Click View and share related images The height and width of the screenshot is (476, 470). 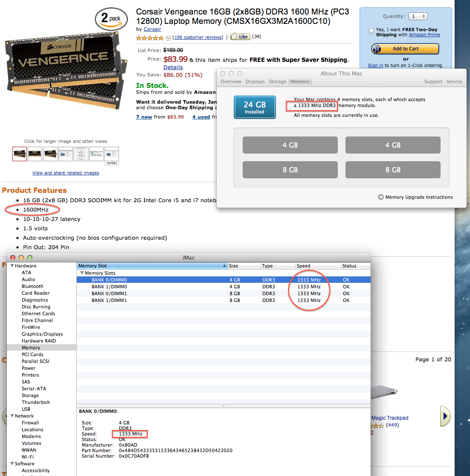tap(66, 173)
